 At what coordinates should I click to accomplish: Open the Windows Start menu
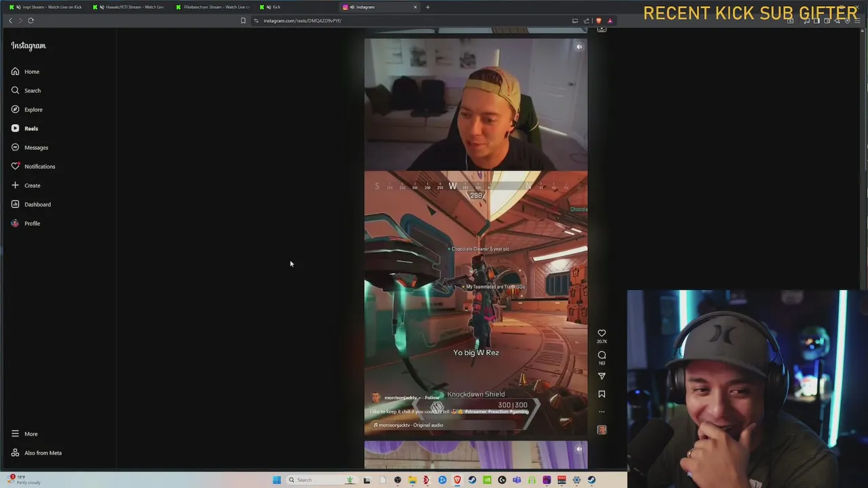point(277,480)
